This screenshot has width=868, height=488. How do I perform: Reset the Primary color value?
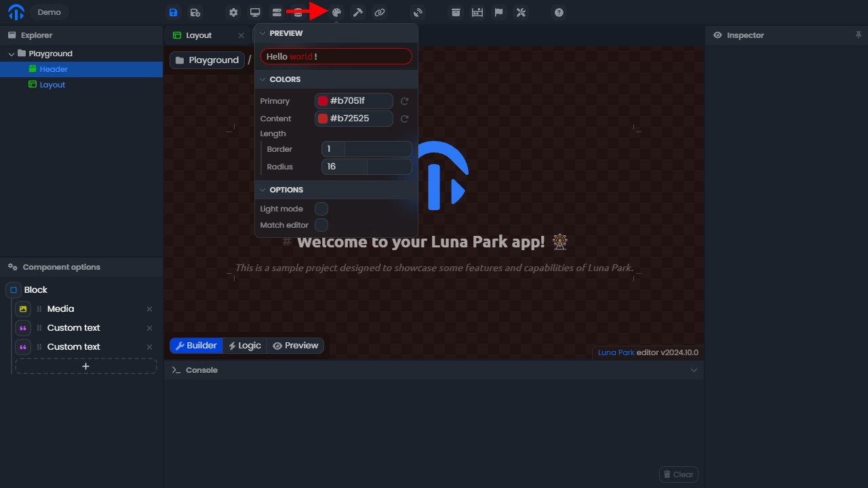(x=404, y=101)
